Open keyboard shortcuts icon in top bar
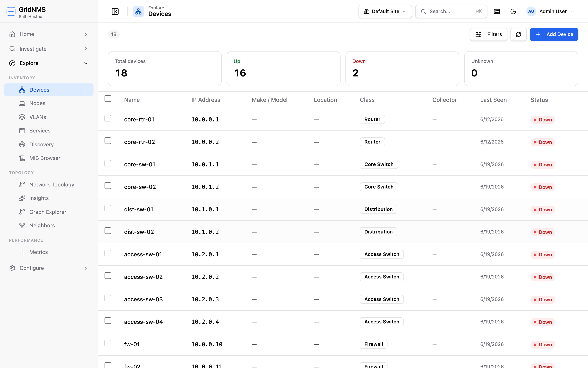588x368 pixels. (497, 11)
